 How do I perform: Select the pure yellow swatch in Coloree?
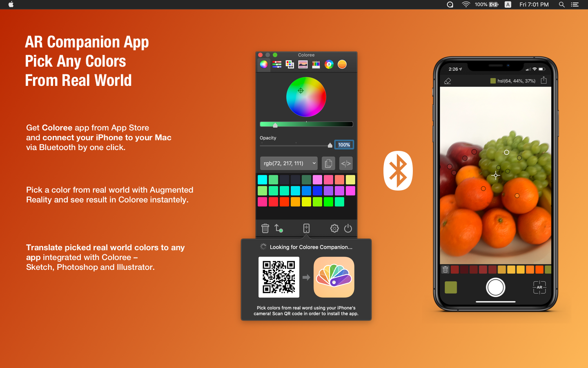point(306,202)
